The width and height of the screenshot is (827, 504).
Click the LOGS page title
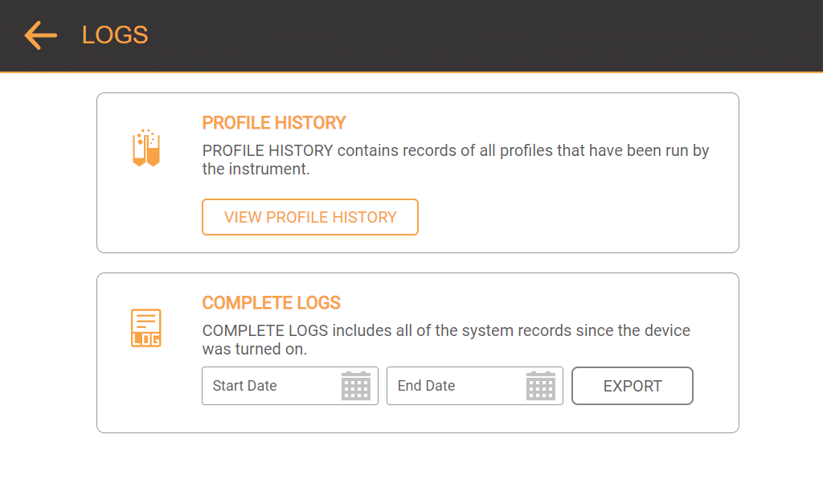[115, 35]
